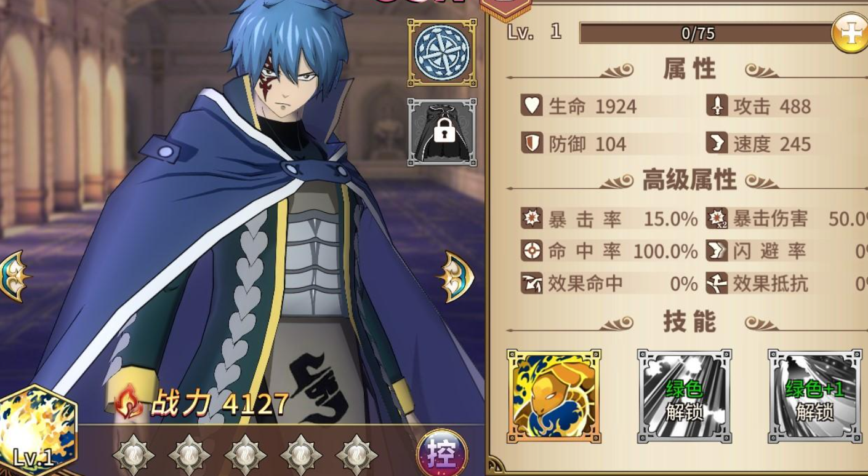Image resolution: width=868 pixels, height=476 pixels.
Task: Tap the Lv.1 hexagon element badge
Action: click(38, 430)
